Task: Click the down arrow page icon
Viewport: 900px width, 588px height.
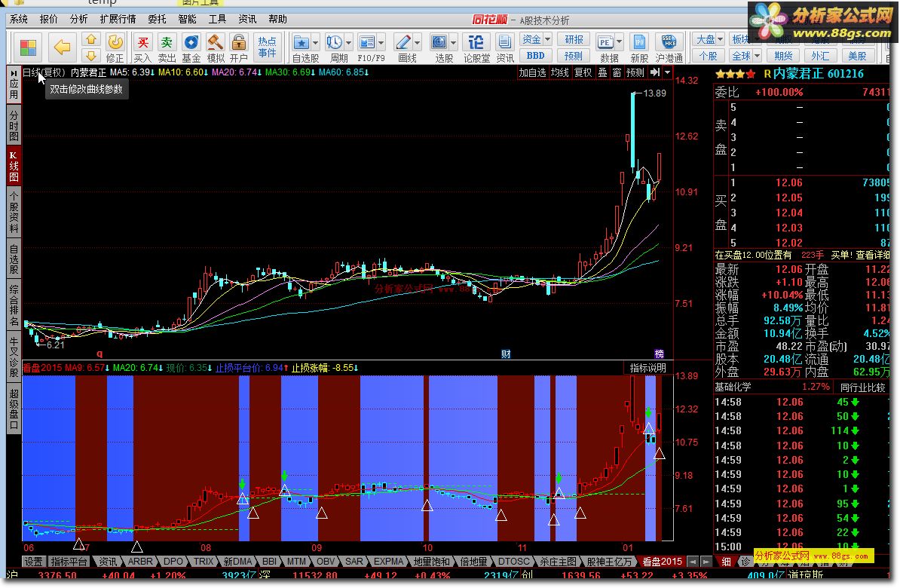Action: [x=90, y=56]
